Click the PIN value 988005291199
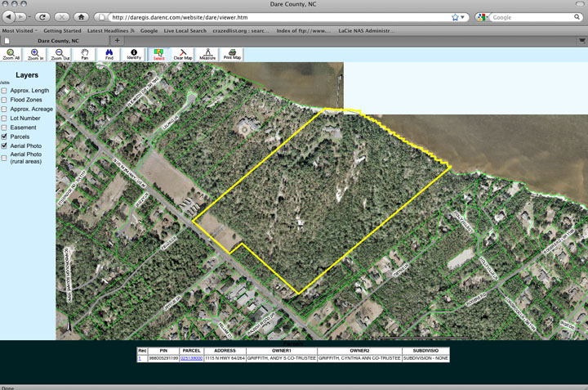The height and width of the screenshot is (390, 588). pyautogui.click(x=163, y=358)
